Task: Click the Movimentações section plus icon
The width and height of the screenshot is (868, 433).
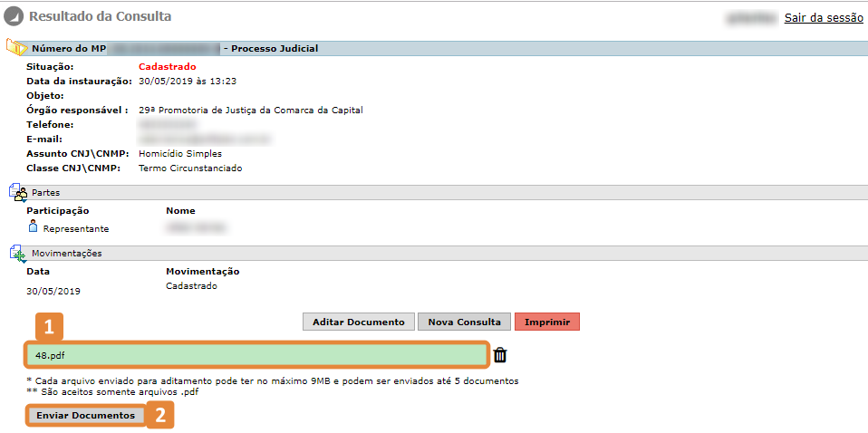Action: tap(18, 254)
